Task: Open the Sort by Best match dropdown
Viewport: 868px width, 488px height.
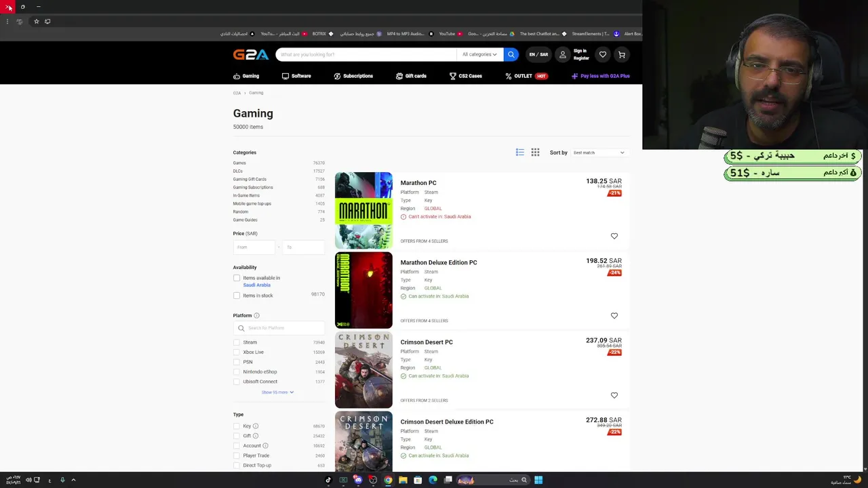Action: (598, 152)
